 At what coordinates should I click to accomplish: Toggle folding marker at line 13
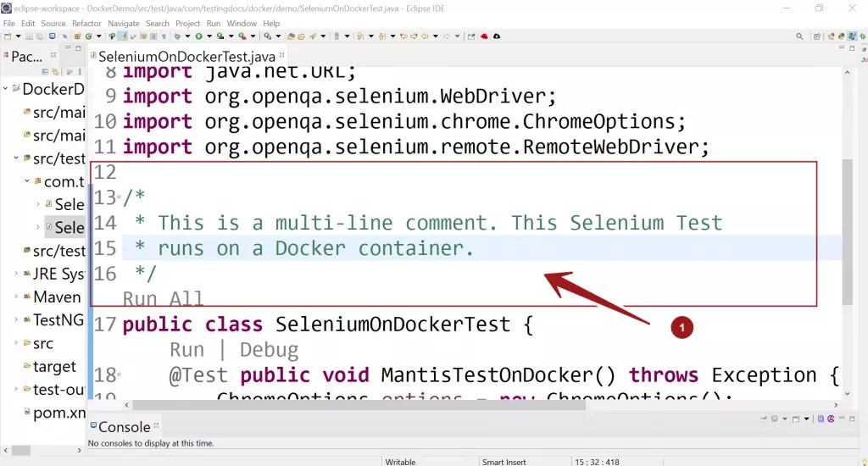tap(119, 197)
